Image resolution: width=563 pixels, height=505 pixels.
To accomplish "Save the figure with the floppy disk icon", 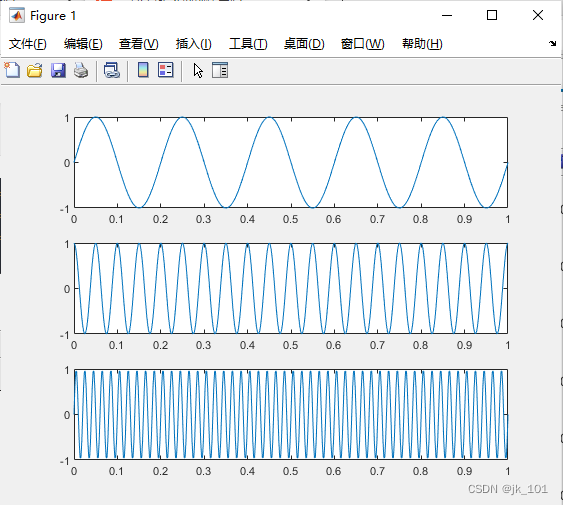I will [x=58, y=70].
